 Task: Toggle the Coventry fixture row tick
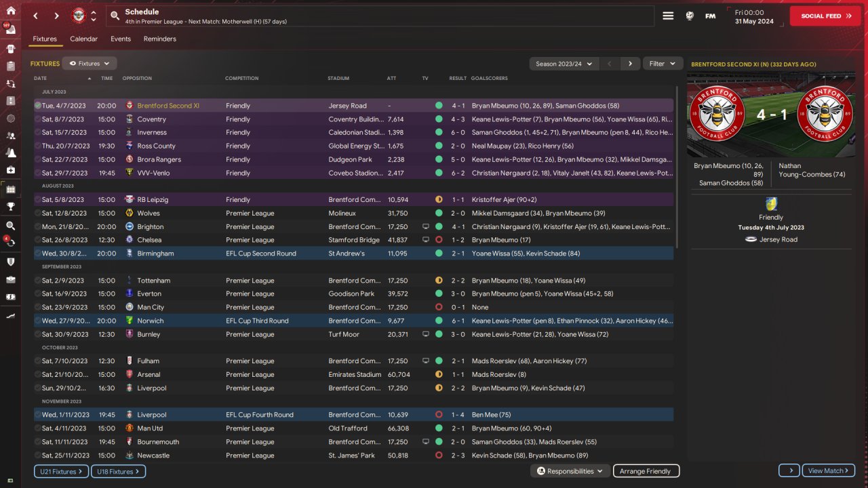point(38,119)
